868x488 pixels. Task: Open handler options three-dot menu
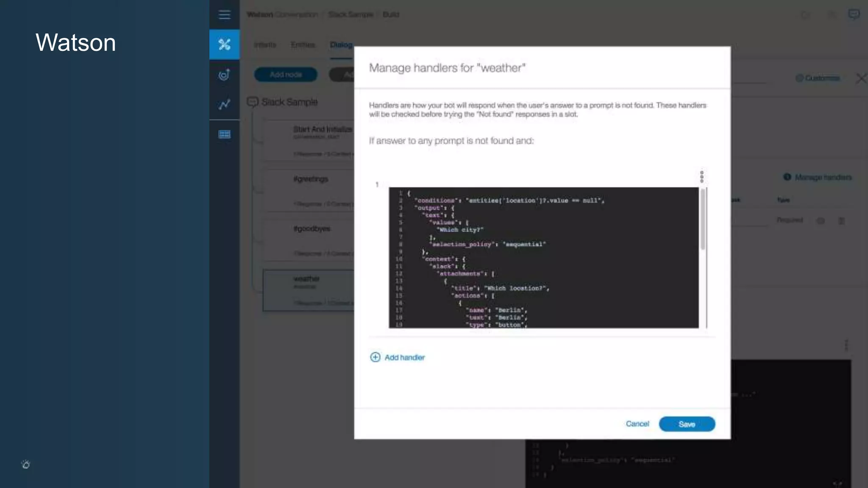point(701,177)
